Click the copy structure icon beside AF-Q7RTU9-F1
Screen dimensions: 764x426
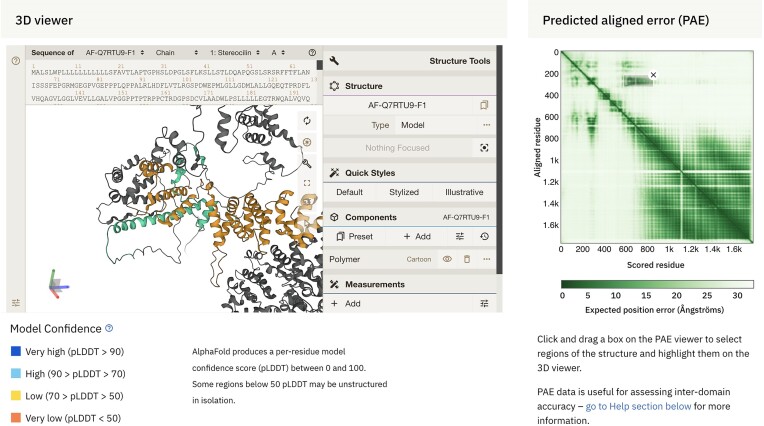[x=484, y=104]
